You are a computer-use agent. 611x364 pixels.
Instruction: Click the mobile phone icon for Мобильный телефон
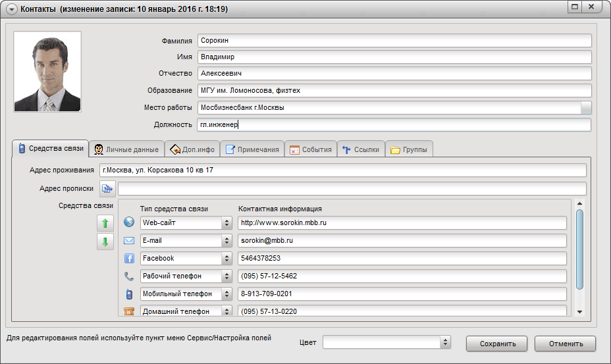tap(129, 294)
